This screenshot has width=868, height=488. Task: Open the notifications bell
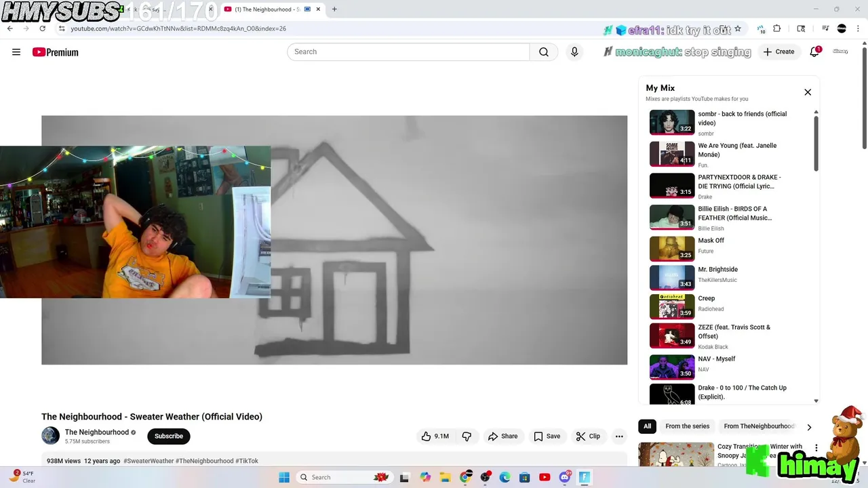815,52
